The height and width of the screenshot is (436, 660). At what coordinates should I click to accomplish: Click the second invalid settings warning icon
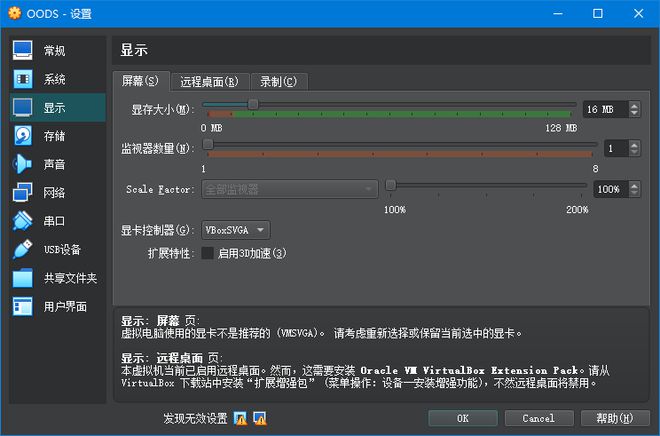[x=260, y=418]
